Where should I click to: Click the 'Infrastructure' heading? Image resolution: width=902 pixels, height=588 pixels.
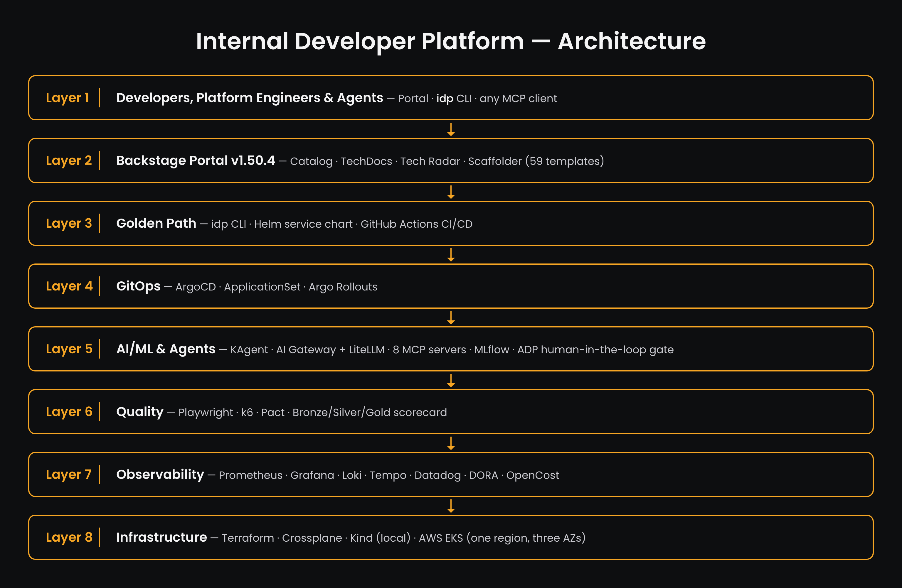(x=161, y=538)
